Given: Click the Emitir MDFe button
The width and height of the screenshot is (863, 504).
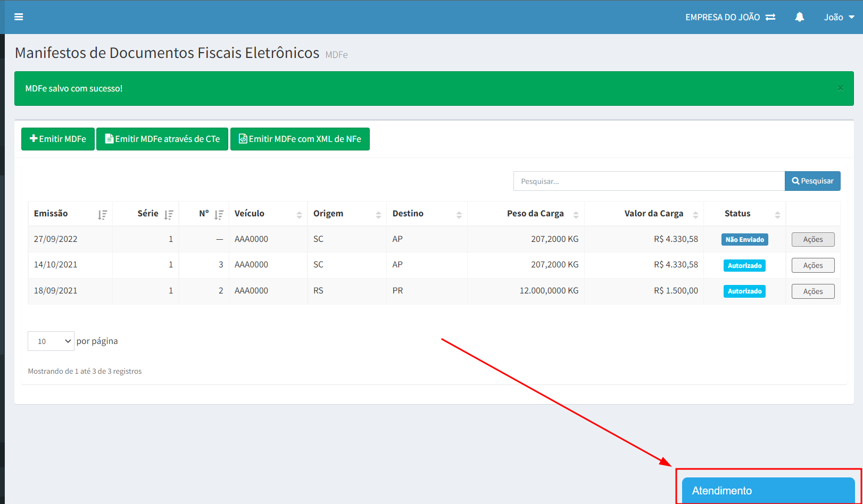Looking at the screenshot, I should [58, 139].
